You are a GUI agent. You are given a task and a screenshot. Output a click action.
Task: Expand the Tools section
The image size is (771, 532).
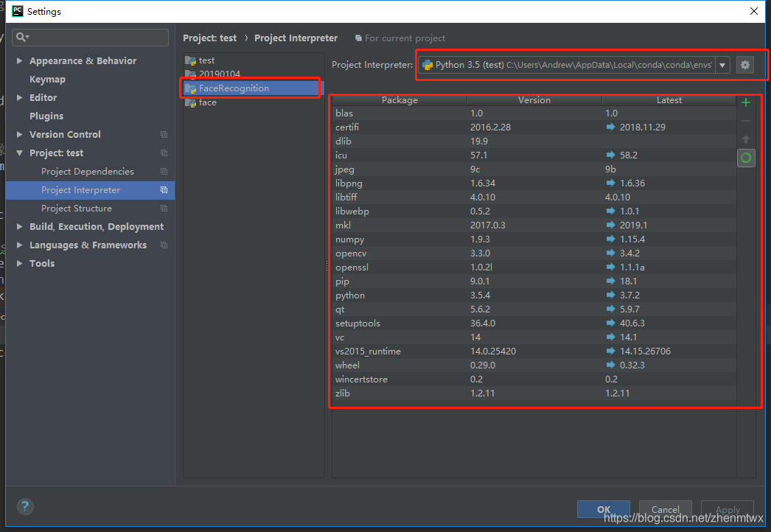(20, 264)
